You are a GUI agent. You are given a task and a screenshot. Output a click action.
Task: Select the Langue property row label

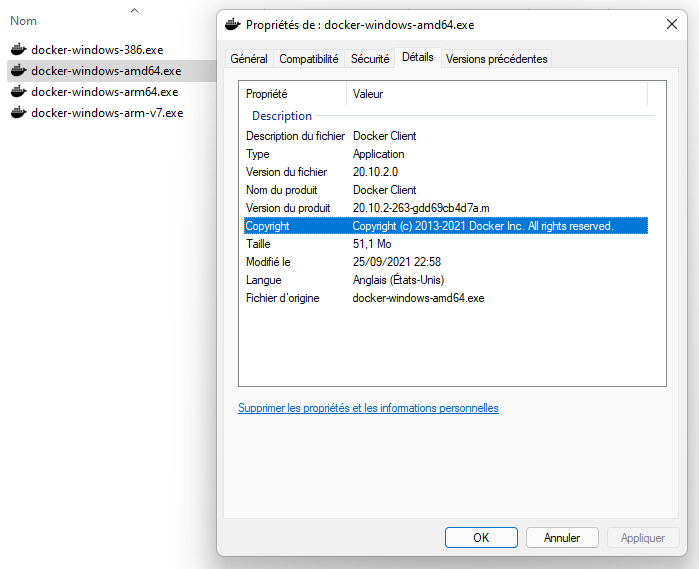click(263, 280)
